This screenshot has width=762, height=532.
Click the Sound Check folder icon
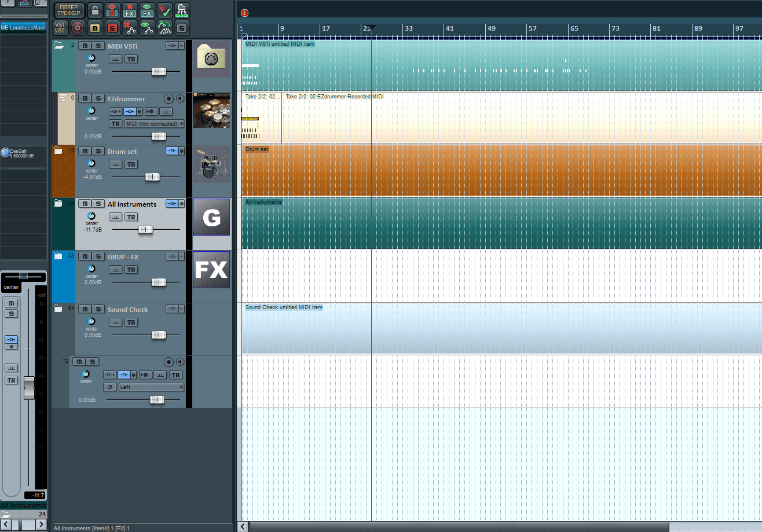tap(58, 309)
